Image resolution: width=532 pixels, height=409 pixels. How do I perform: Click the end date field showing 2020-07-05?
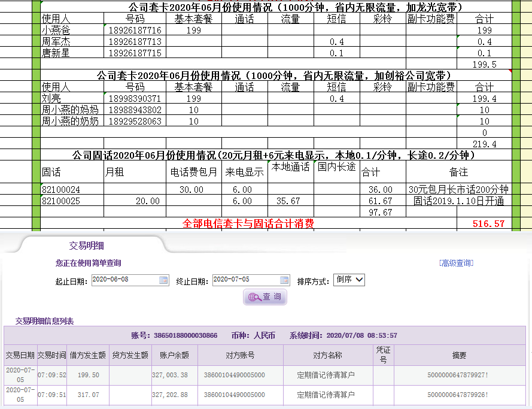[x=245, y=280]
